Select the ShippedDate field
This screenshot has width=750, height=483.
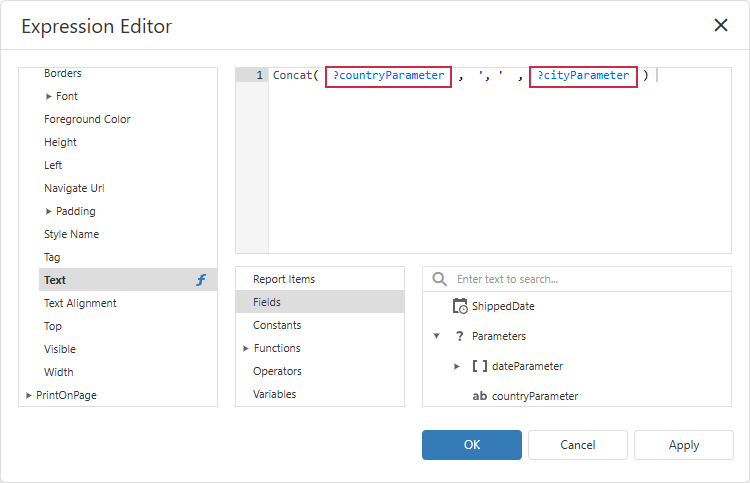(x=503, y=306)
